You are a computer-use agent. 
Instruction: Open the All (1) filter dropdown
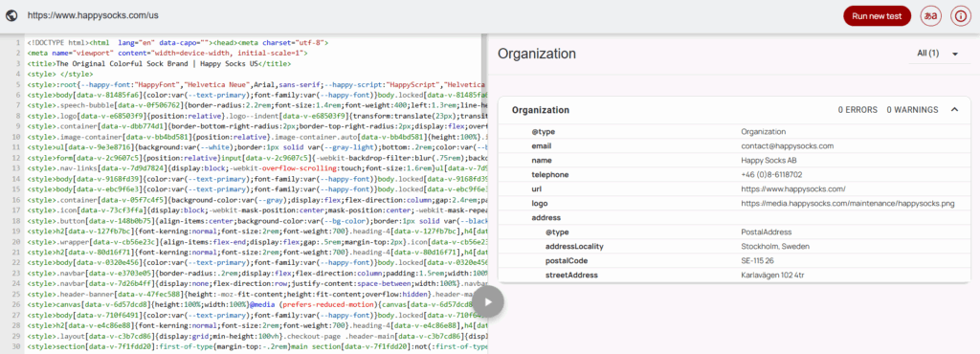coord(938,54)
